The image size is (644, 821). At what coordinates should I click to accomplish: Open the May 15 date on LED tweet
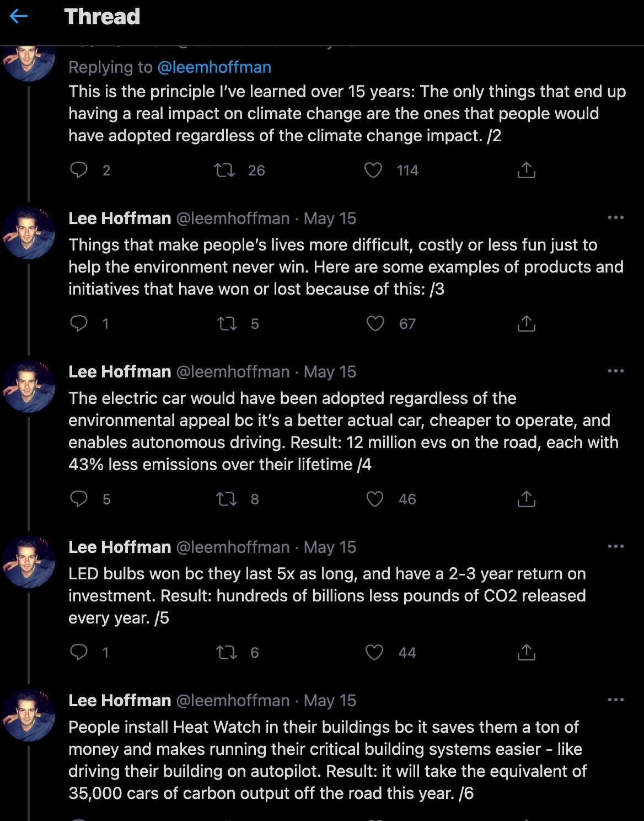tap(330, 547)
